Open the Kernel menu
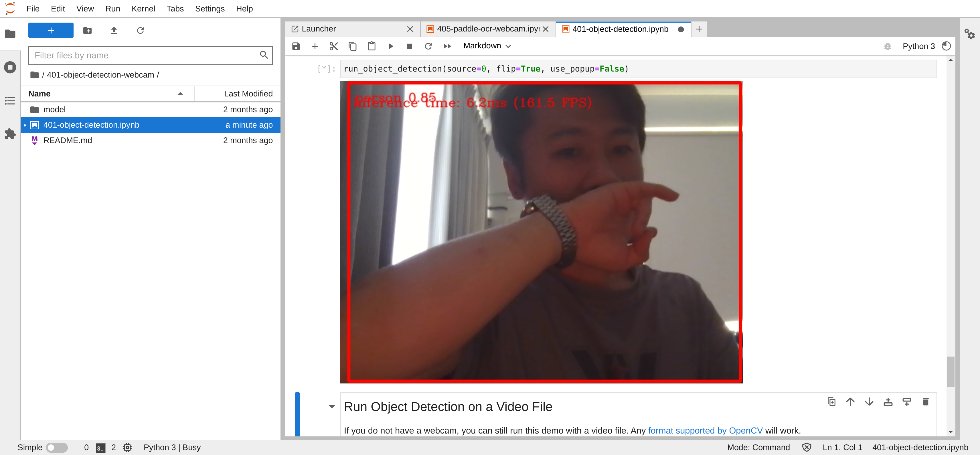980x455 pixels. 143,8
